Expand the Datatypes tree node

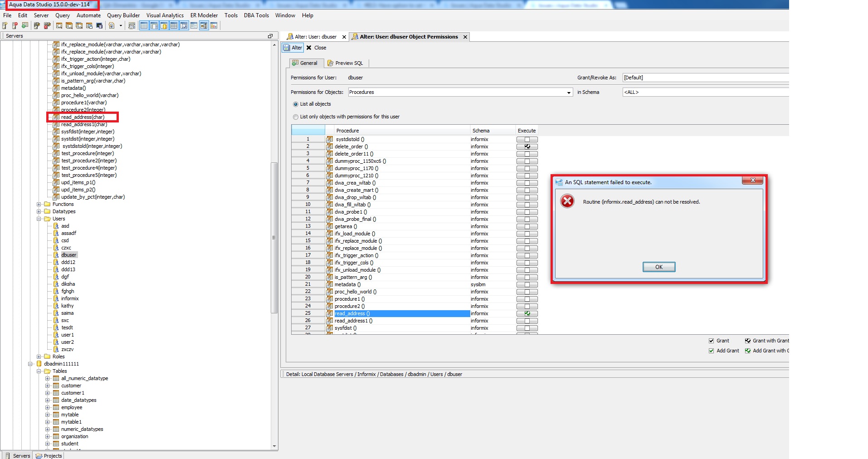[x=39, y=211]
